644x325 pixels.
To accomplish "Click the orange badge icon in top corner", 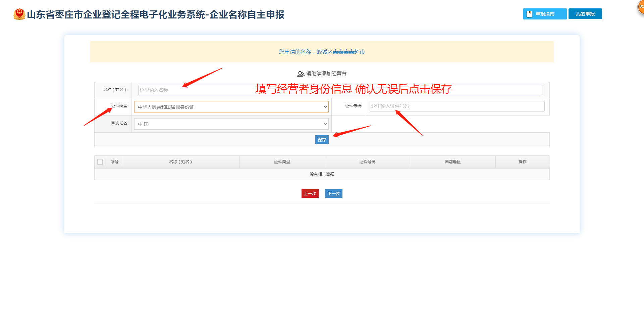I will pyautogui.click(x=641, y=7).
